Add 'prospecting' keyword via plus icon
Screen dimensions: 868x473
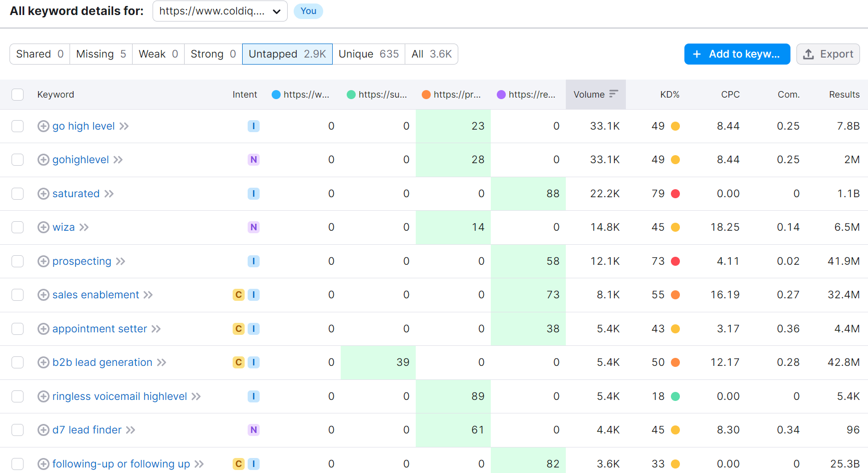point(44,261)
